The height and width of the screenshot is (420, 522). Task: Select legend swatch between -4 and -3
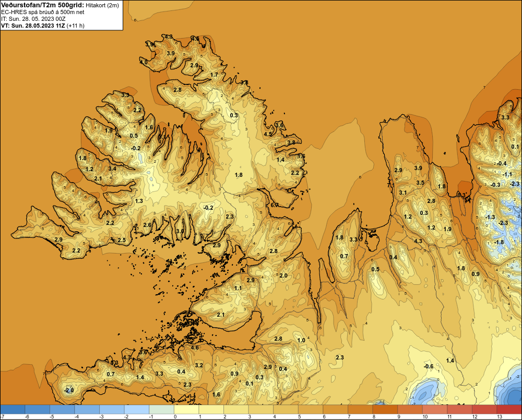coord(87,409)
